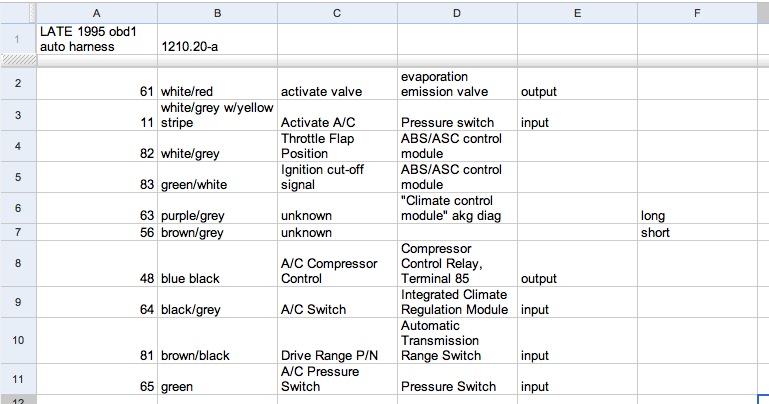
Task: Select row 1 header
Action: click(18, 38)
